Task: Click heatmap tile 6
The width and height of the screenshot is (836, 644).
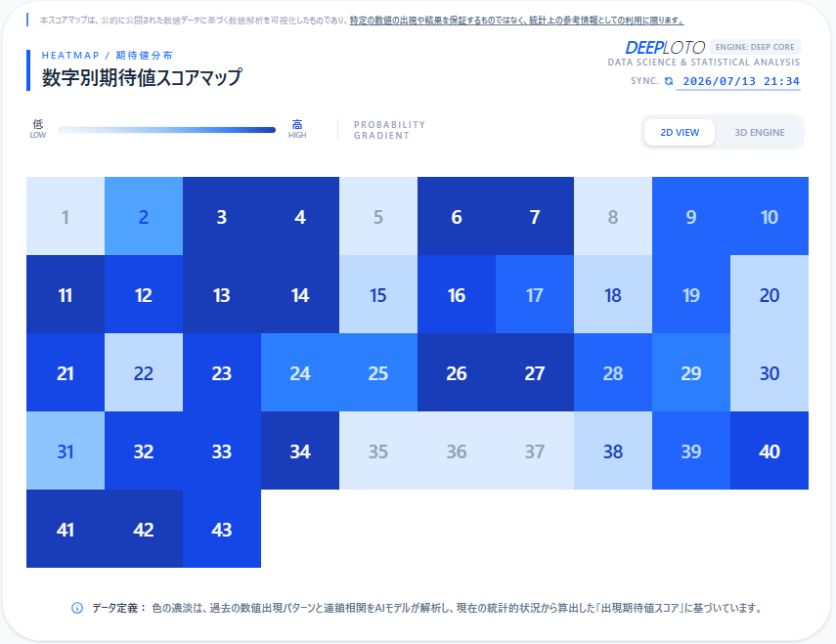Action: click(x=457, y=216)
